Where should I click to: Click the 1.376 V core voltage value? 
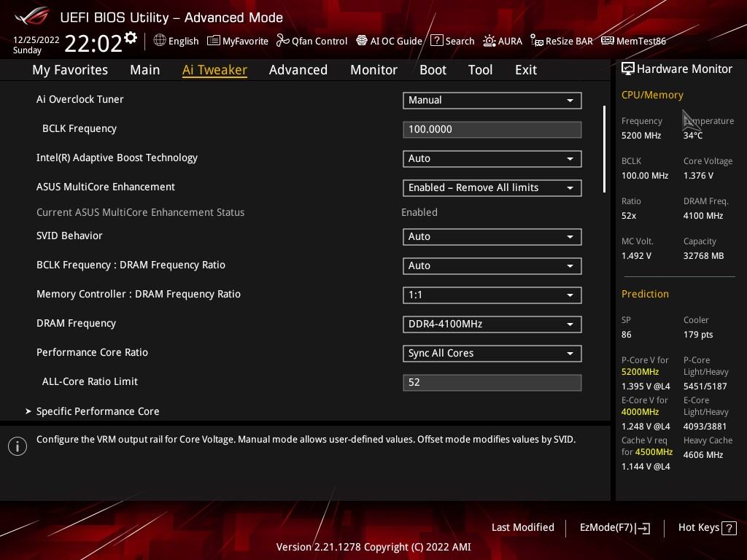click(698, 176)
